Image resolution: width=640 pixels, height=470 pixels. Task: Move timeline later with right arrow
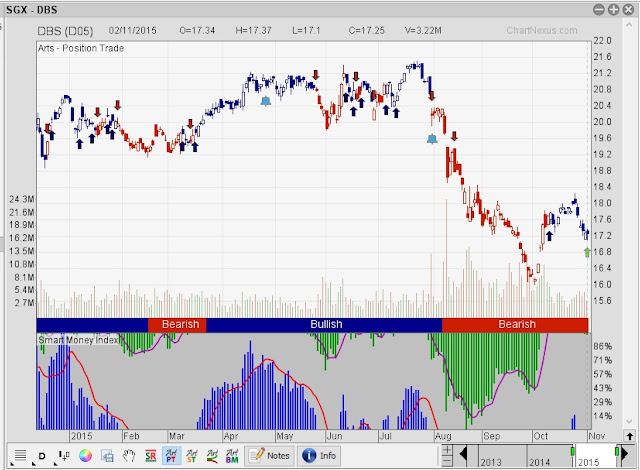coord(624,453)
